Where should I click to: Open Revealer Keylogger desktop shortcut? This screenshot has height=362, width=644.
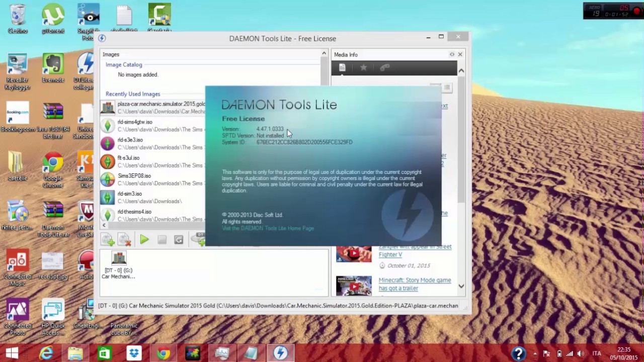(18, 71)
